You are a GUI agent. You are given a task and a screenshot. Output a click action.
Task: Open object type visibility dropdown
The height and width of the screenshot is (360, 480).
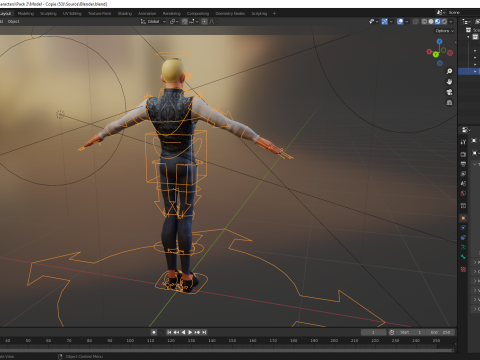point(373,22)
